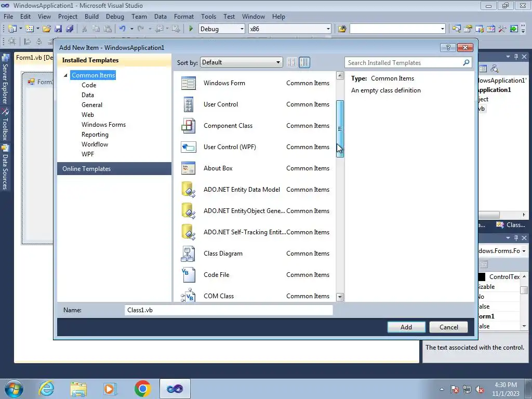Open the New Project dropdown arrow
This screenshot has width=532, height=399.
(x=21, y=29)
